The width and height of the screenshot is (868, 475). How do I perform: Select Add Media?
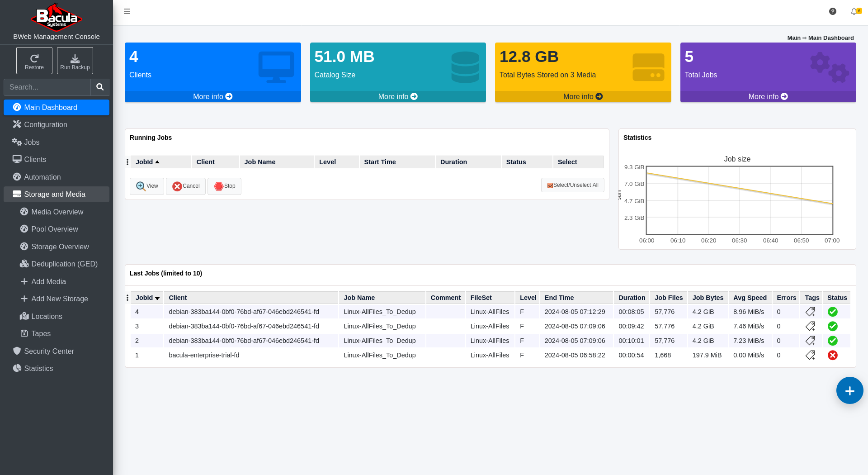pyautogui.click(x=57, y=281)
